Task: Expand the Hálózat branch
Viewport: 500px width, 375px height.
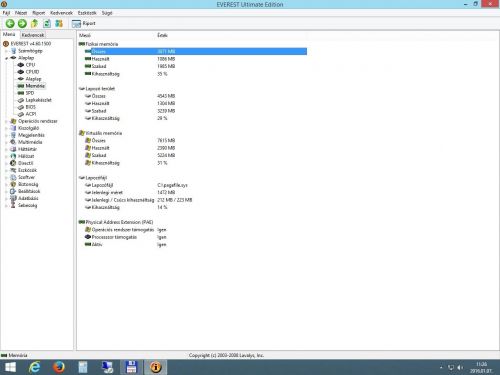Action: (6, 156)
